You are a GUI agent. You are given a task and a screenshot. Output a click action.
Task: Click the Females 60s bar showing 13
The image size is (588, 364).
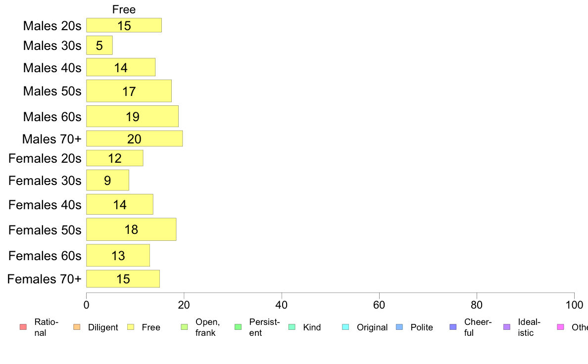[118, 255]
